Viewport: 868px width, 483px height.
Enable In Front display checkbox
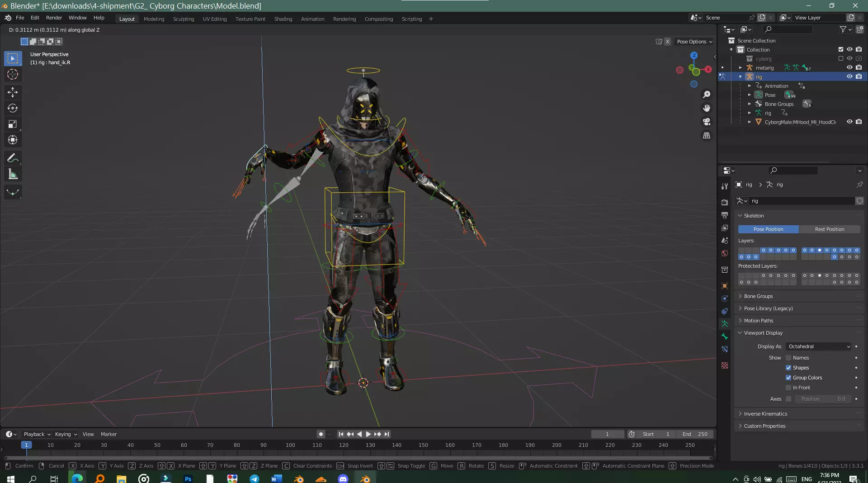click(x=788, y=388)
